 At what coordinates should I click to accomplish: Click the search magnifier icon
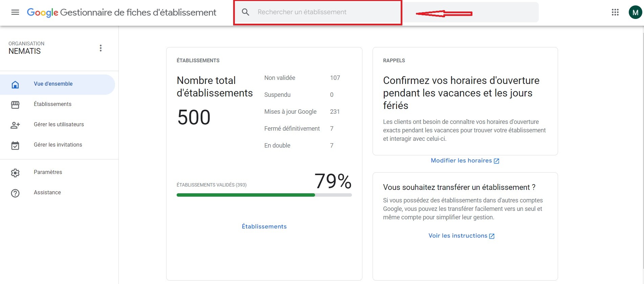[246, 12]
